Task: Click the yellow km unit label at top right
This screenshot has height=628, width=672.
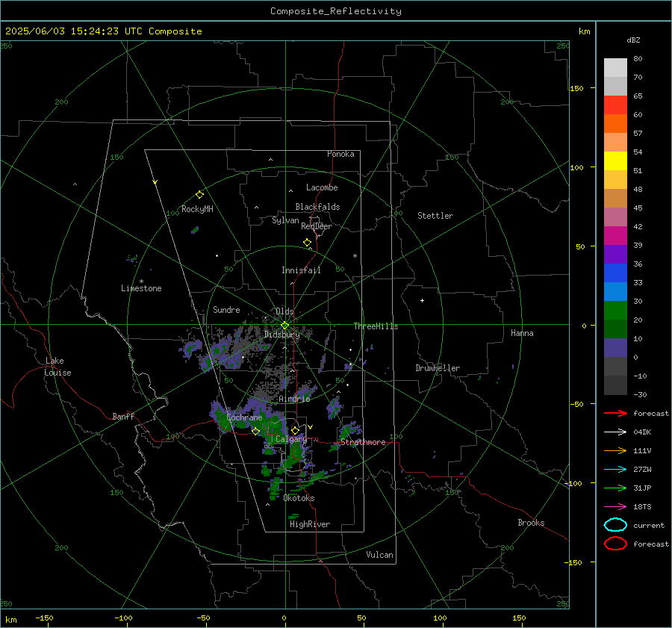Action: pos(584,31)
